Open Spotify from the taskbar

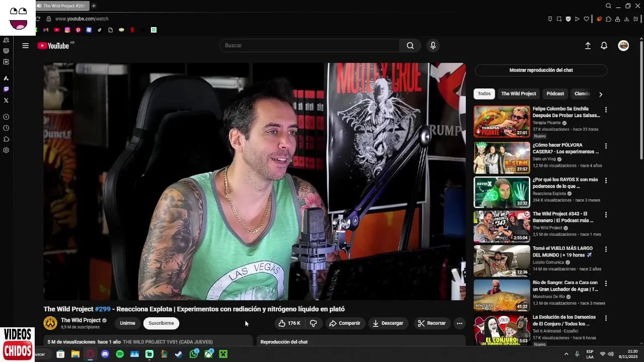click(120, 354)
